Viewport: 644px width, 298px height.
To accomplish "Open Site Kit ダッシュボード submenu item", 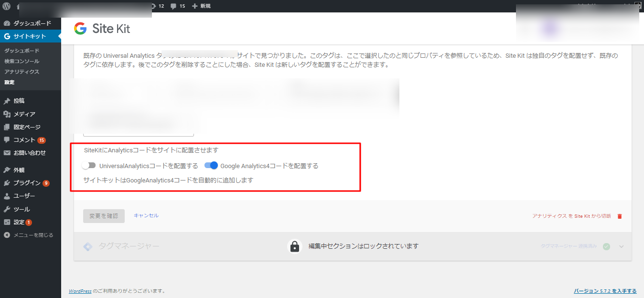I will click(22, 51).
